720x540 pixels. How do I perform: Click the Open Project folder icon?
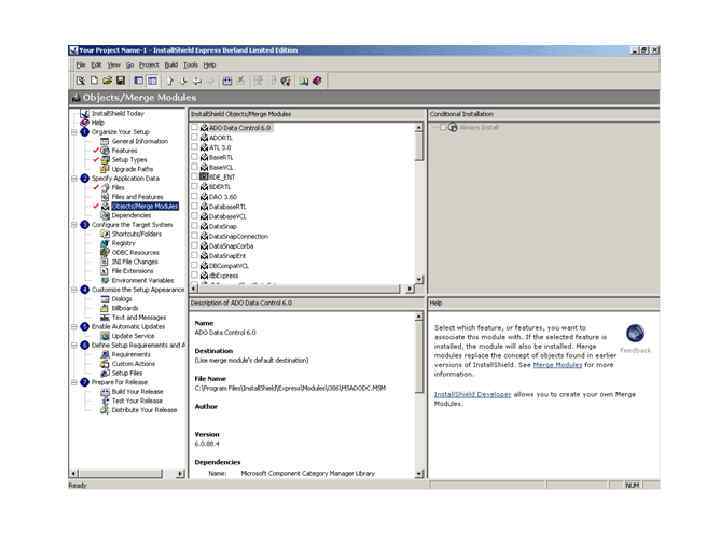pos(107,81)
